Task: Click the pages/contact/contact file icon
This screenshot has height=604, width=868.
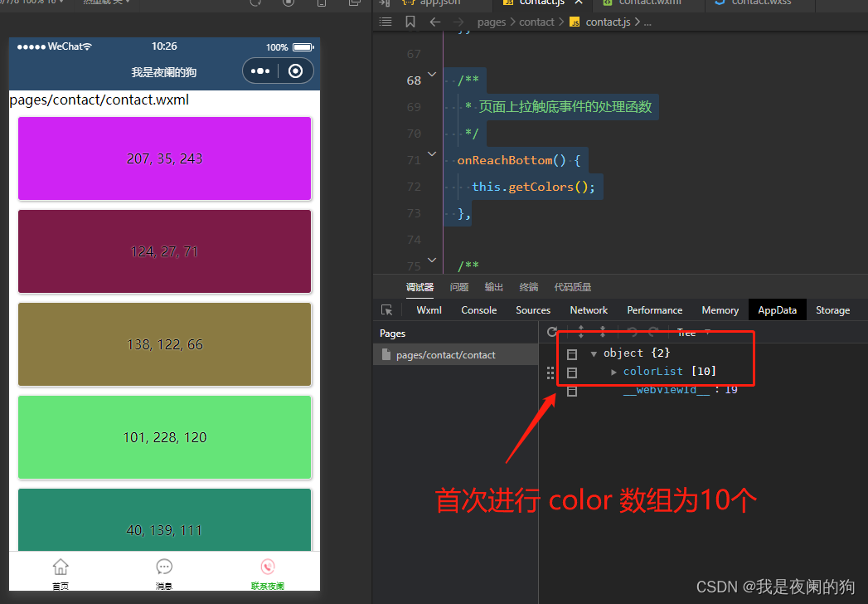Action: (x=386, y=354)
